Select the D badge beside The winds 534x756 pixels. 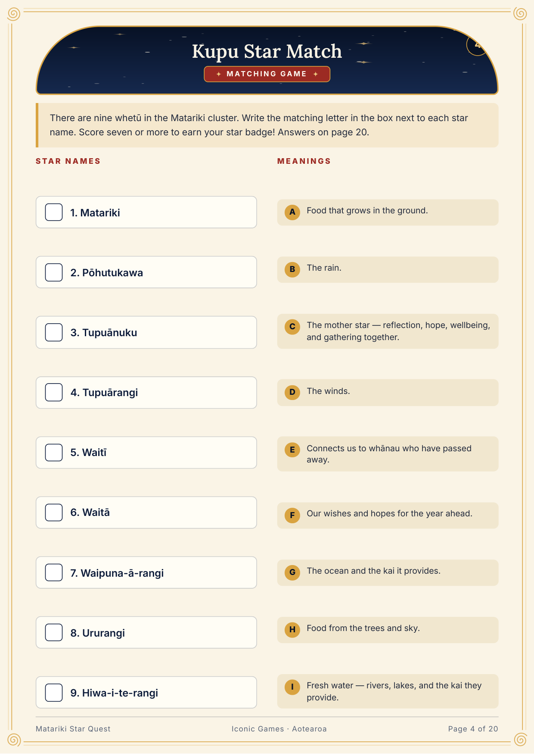pos(292,392)
